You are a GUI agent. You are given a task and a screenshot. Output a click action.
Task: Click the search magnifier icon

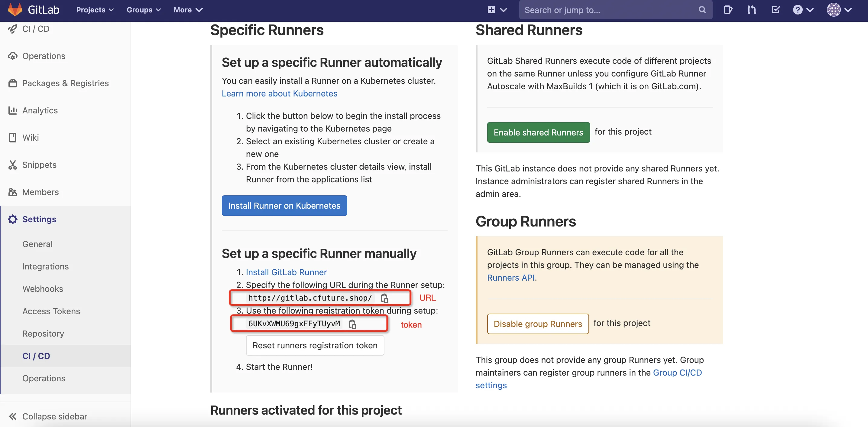702,10
